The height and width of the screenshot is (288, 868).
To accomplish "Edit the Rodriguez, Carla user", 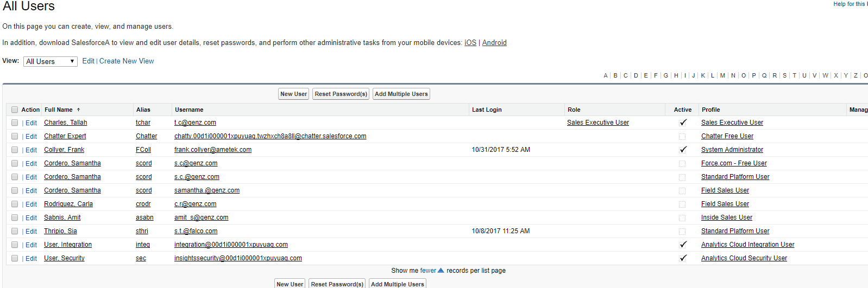I will 32,204.
